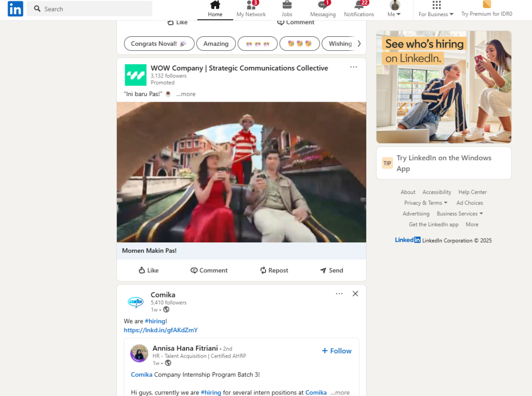Image resolution: width=532 pixels, height=396 pixels.
Task: Send the WOW Company post
Action: click(331, 270)
